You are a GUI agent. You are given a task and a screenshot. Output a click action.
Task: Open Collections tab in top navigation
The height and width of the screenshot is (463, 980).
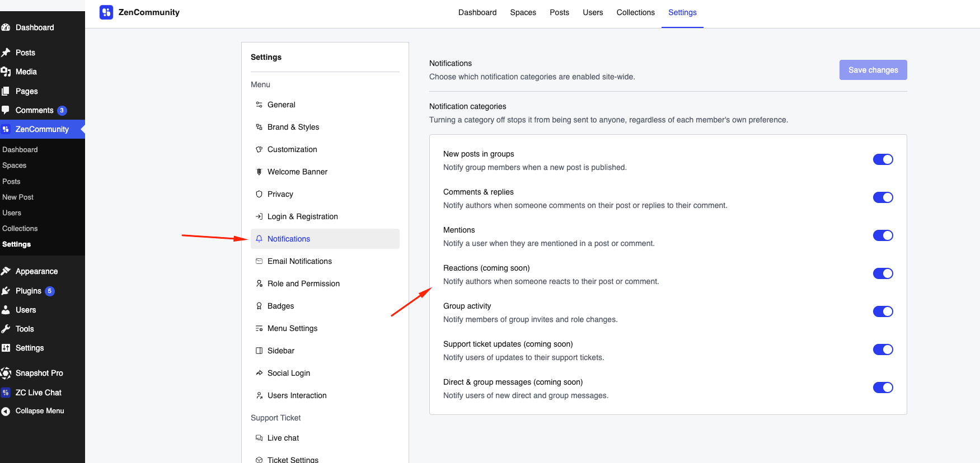635,12
